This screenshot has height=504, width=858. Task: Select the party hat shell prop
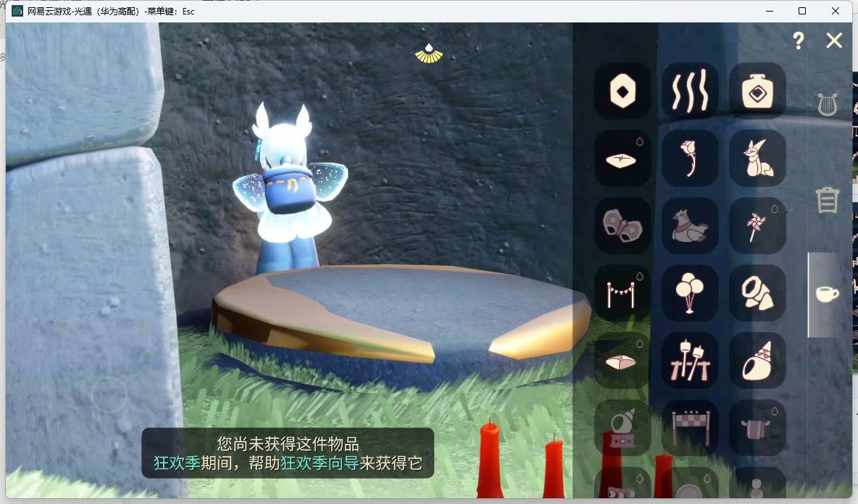coord(758,361)
